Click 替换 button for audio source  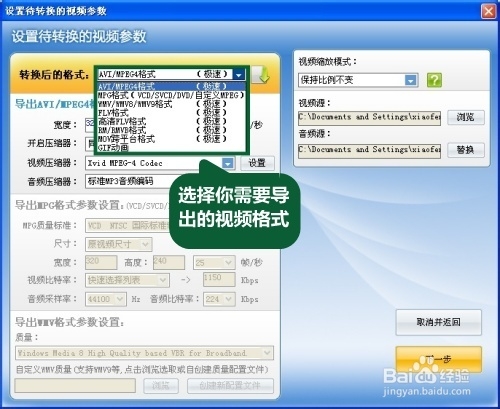click(x=466, y=150)
